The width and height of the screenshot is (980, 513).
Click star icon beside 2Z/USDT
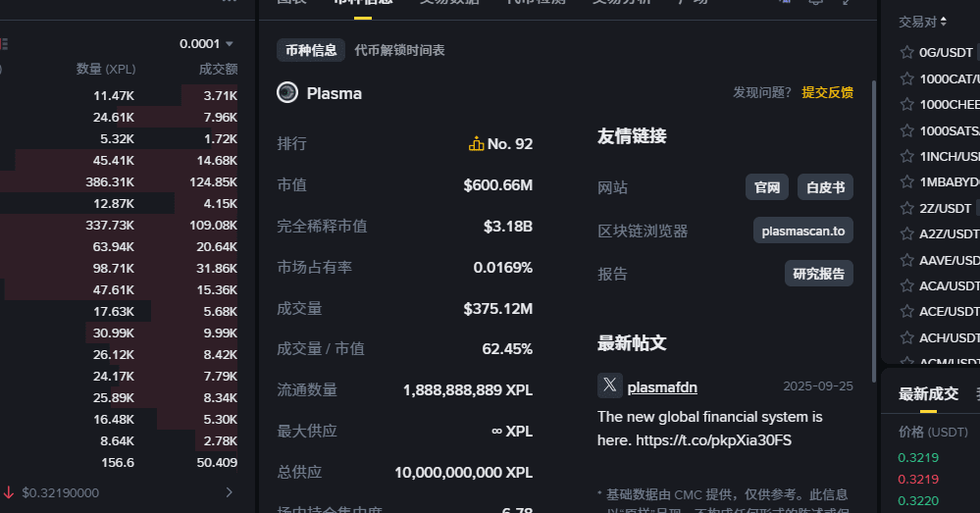(x=906, y=208)
